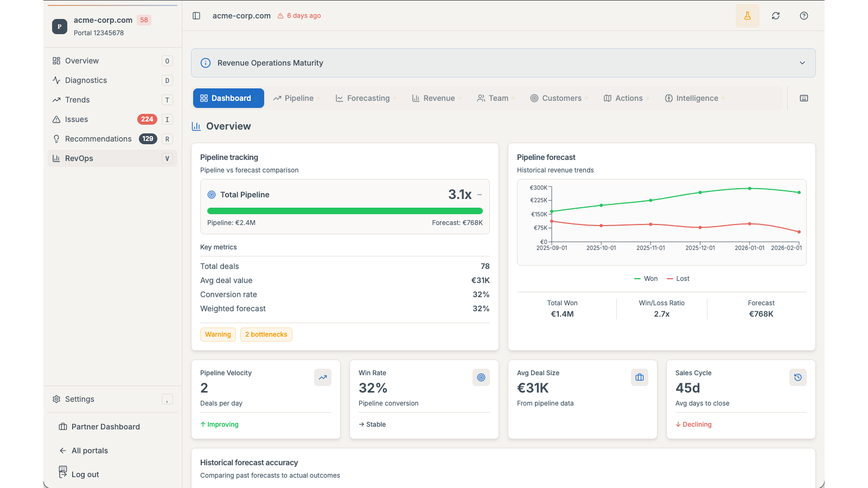
Task: Toggle the Lost legend item
Action: tap(678, 279)
